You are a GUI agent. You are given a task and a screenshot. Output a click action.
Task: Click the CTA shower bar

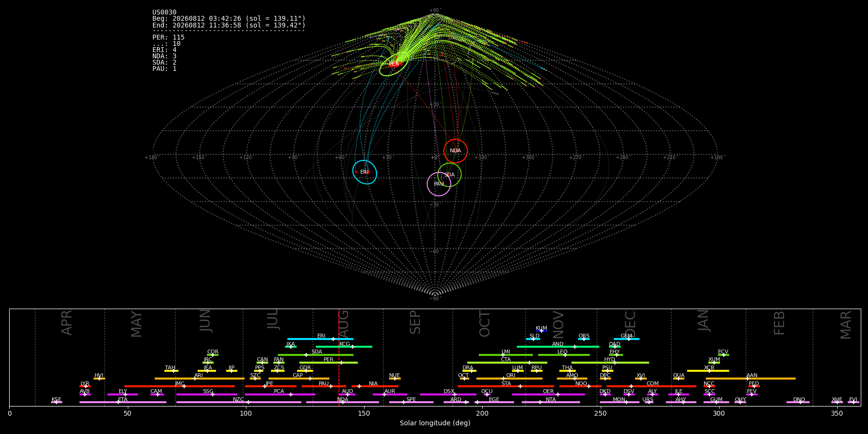[x=507, y=363]
